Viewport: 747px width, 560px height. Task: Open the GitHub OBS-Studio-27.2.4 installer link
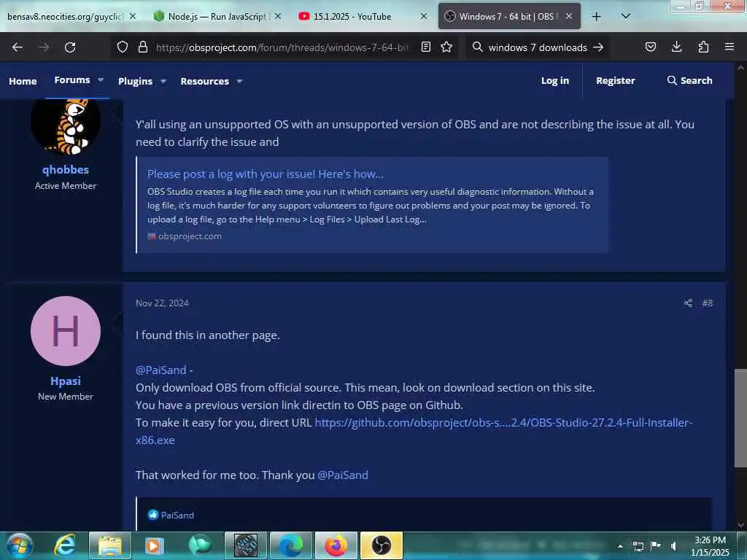[x=503, y=423]
